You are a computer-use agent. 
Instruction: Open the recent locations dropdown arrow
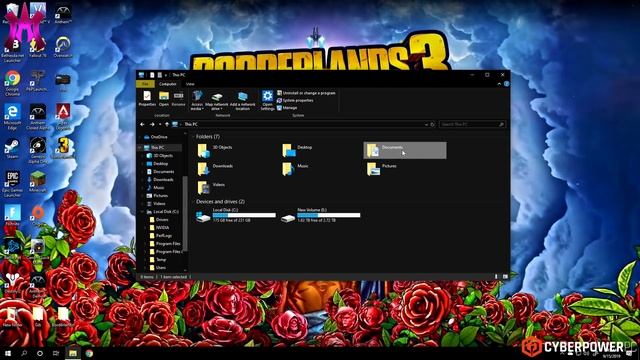pyautogui.click(x=160, y=124)
